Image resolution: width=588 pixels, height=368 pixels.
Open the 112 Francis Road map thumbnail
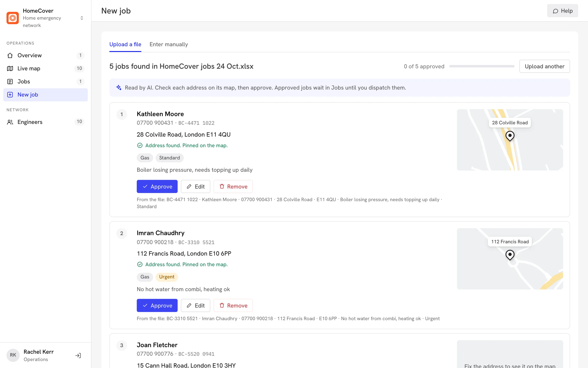pyautogui.click(x=510, y=259)
